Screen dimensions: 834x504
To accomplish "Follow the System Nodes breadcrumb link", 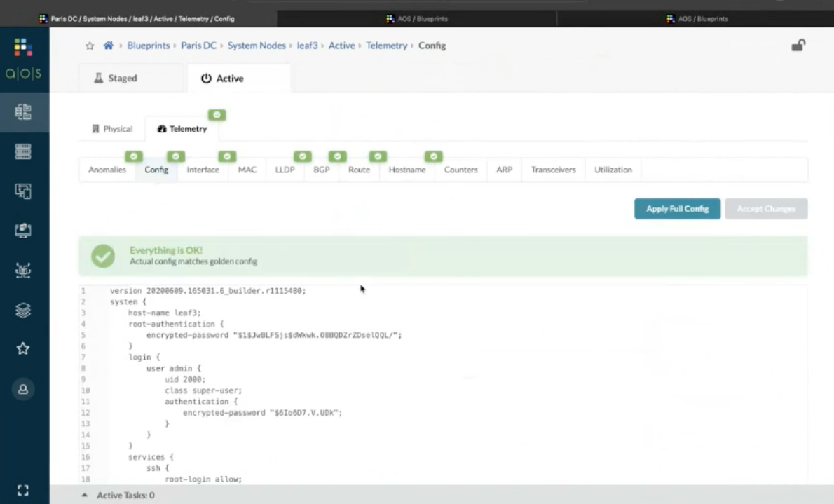I will click(257, 46).
